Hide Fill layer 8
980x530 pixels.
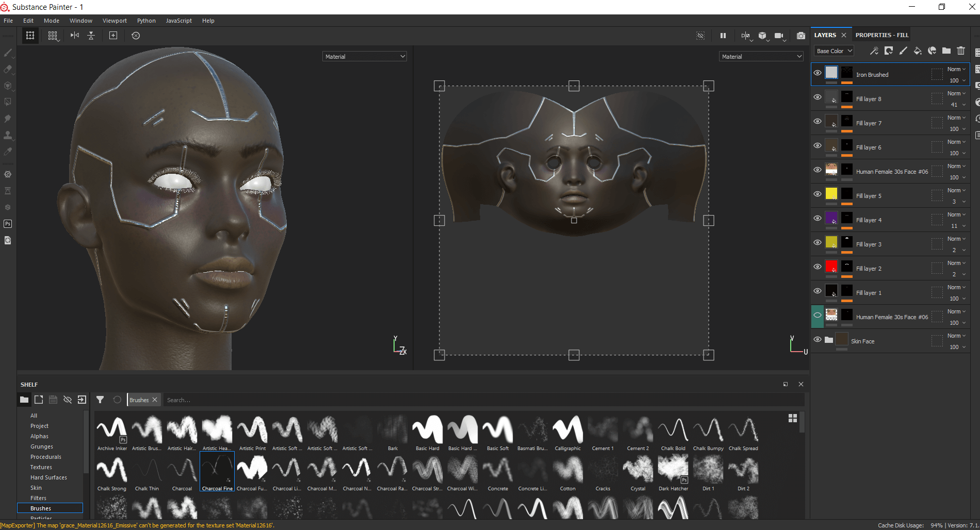pos(818,97)
